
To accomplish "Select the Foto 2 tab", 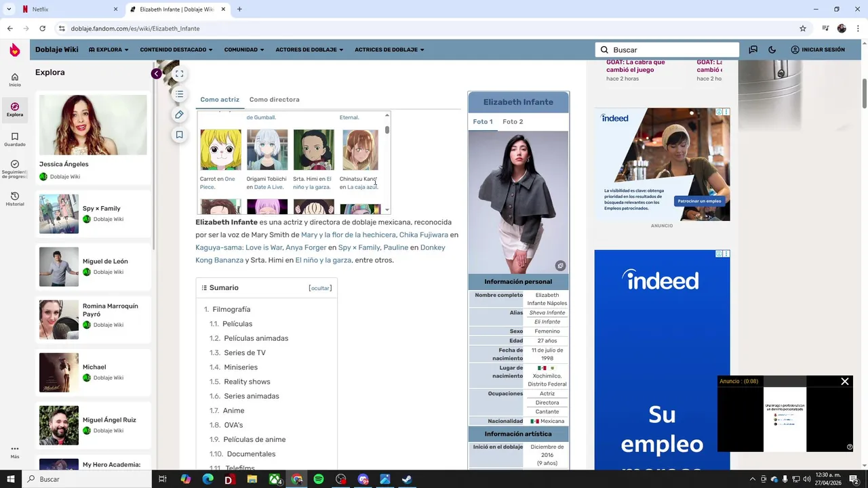I will click(x=513, y=121).
